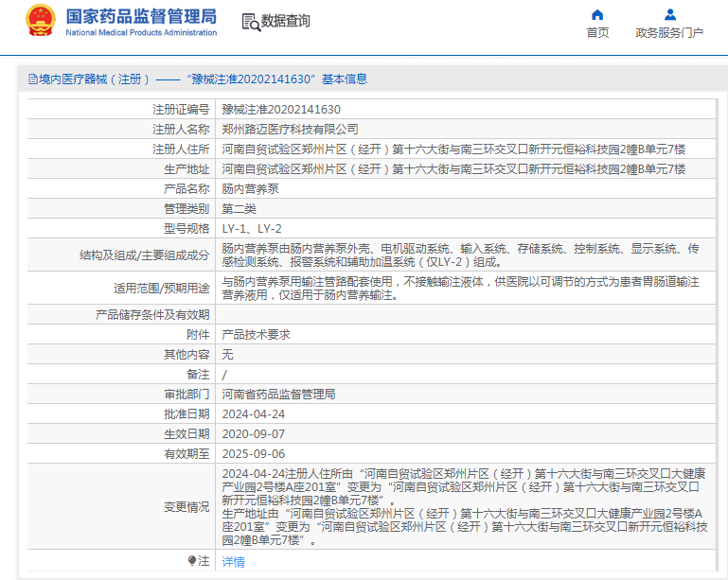Click the 数据查询 text label
This screenshot has height=580, width=728.
click(x=286, y=21)
